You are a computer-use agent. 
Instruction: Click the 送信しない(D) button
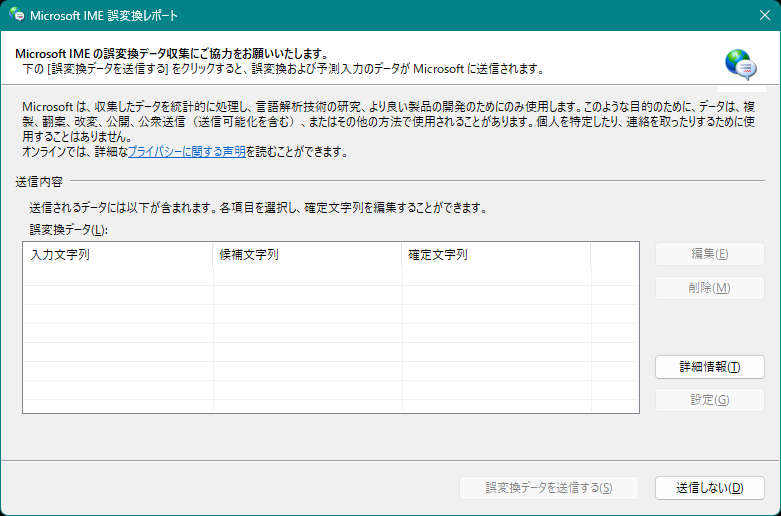point(710,488)
